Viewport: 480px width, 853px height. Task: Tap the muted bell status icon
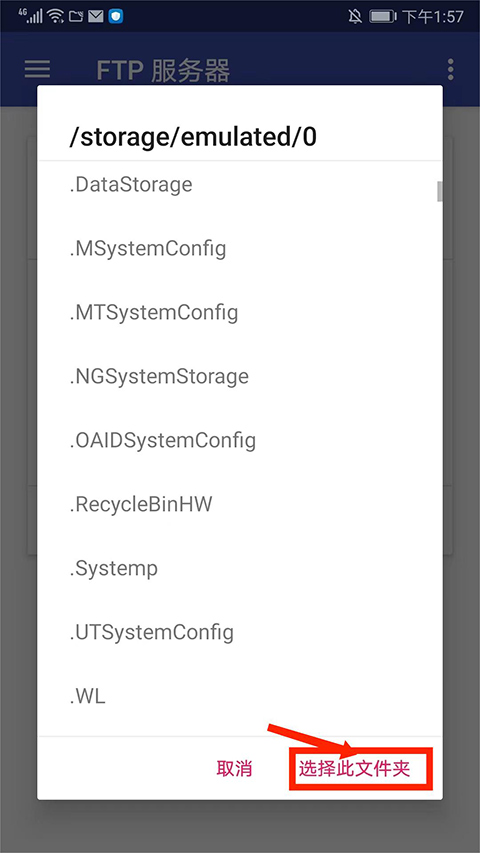tap(355, 17)
